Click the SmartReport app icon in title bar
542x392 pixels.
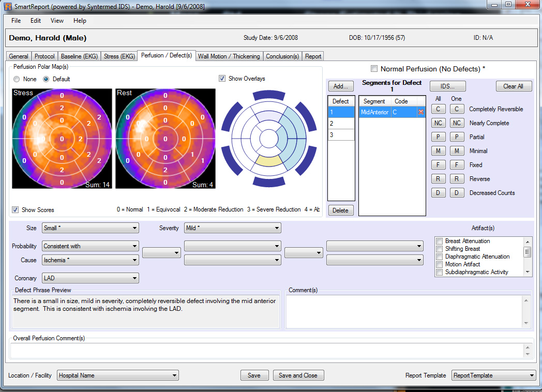[8, 6]
